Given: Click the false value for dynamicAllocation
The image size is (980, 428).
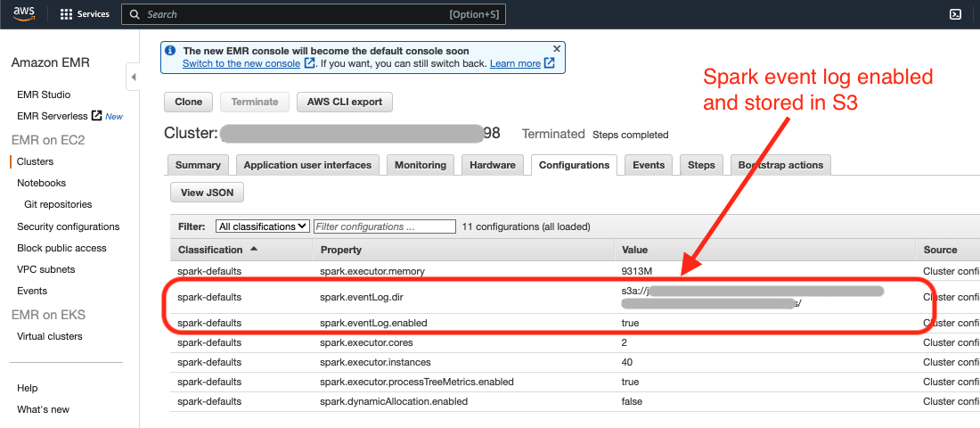Looking at the screenshot, I should pos(632,401).
